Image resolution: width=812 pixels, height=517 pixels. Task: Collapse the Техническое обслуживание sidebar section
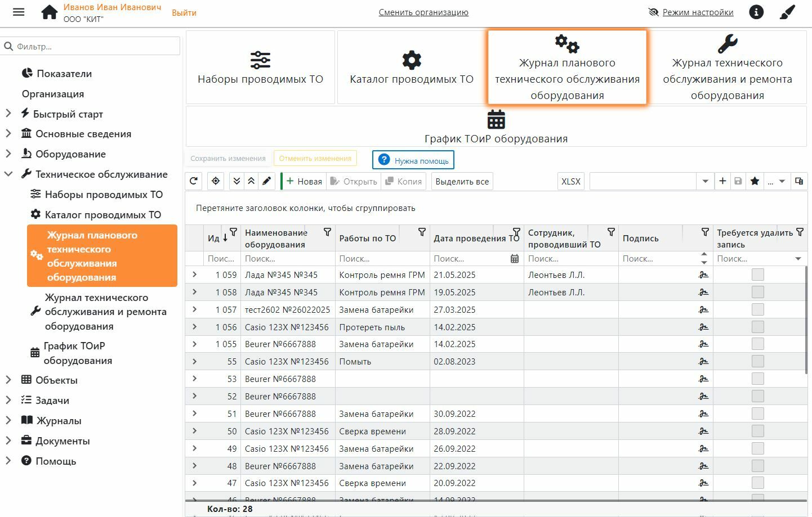click(8, 174)
